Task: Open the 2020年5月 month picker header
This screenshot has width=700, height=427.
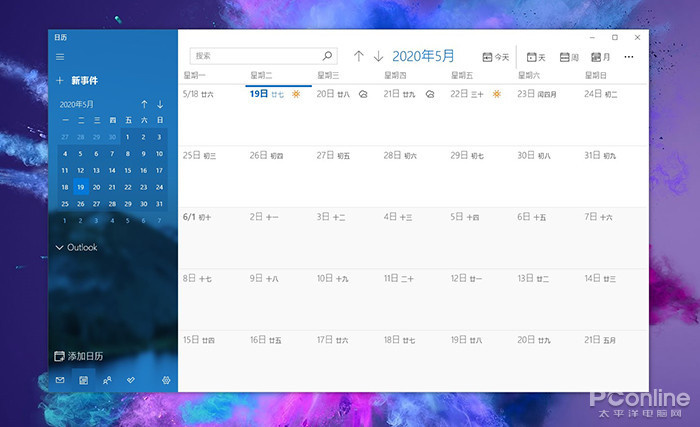Action: 423,56
